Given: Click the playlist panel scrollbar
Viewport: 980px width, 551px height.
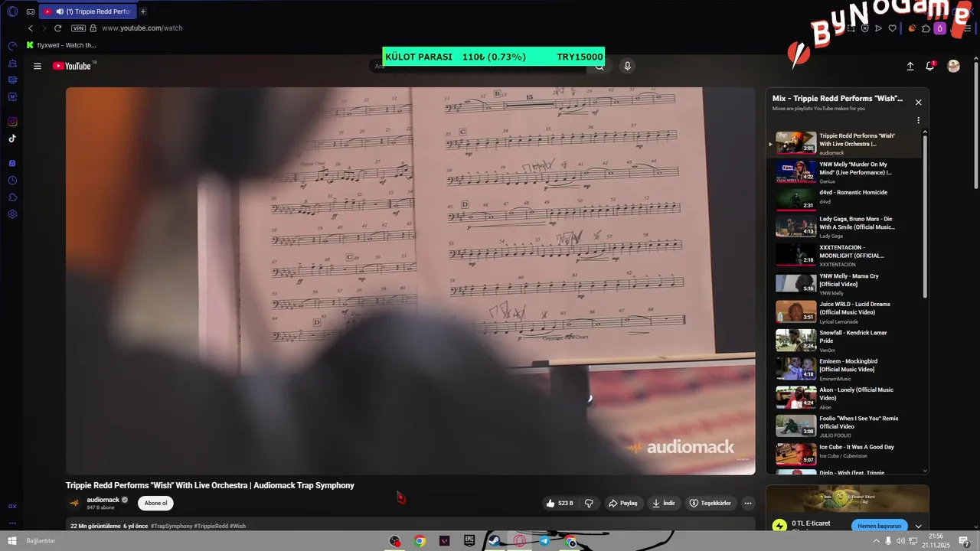Looking at the screenshot, I should (925, 218).
